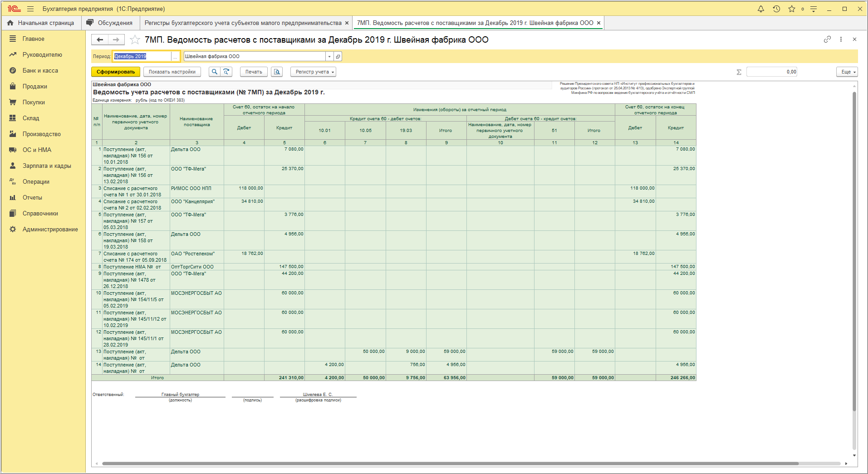
Task: Go back with the left arrow
Action: (x=100, y=40)
